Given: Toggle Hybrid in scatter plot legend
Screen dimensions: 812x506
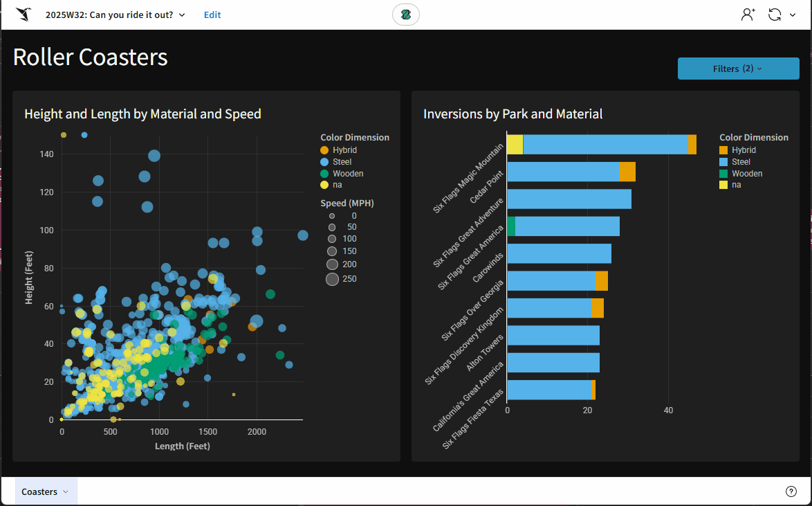Looking at the screenshot, I should click(344, 150).
